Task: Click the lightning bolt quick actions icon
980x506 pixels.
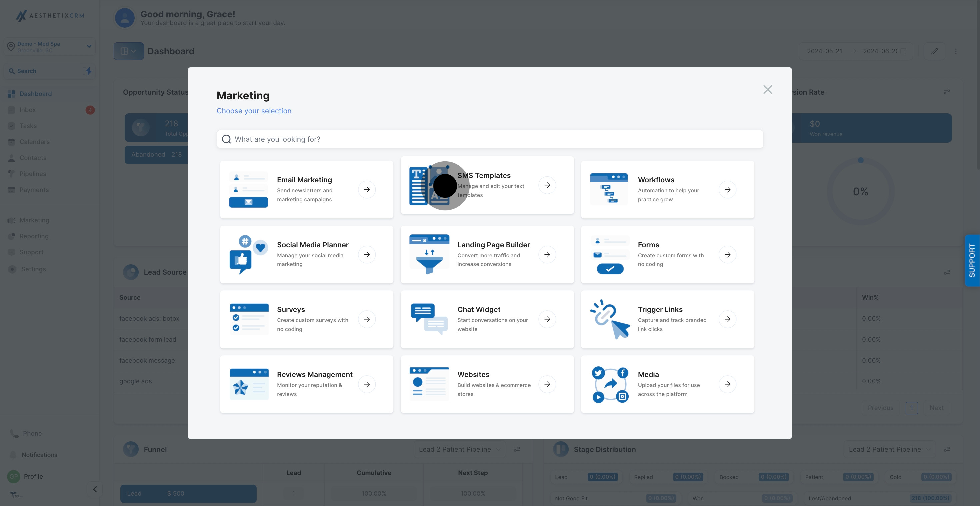Action: tap(89, 71)
